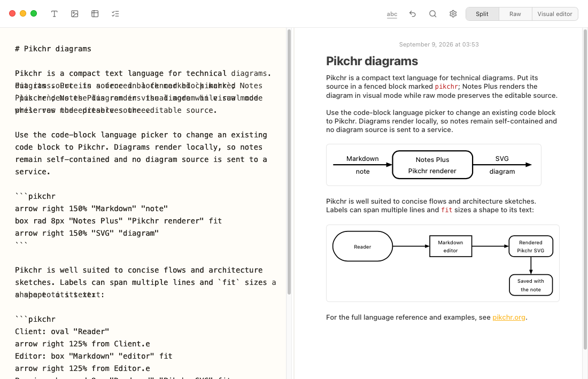This screenshot has height=379, width=588.
Task: Click the 'SVG diagram' arrow label
Action: pos(502,165)
